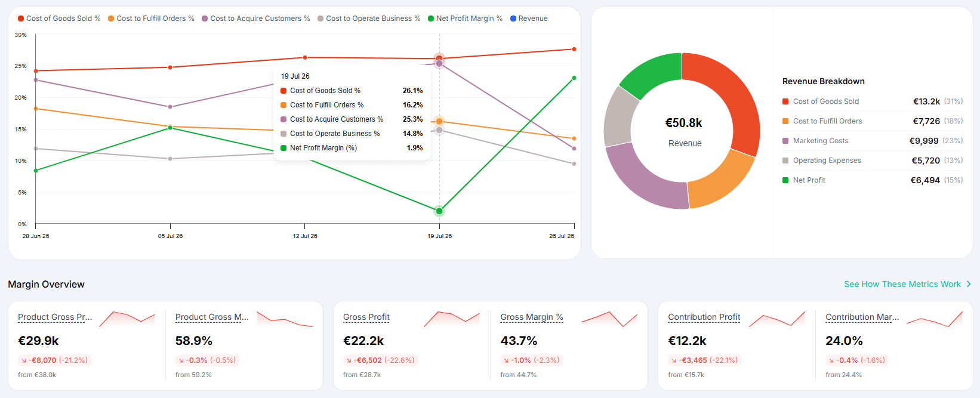This screenshot has width=980, height=398.
Task: Click Contribution Margin sparkline chart
Action: tap(935, 319)
